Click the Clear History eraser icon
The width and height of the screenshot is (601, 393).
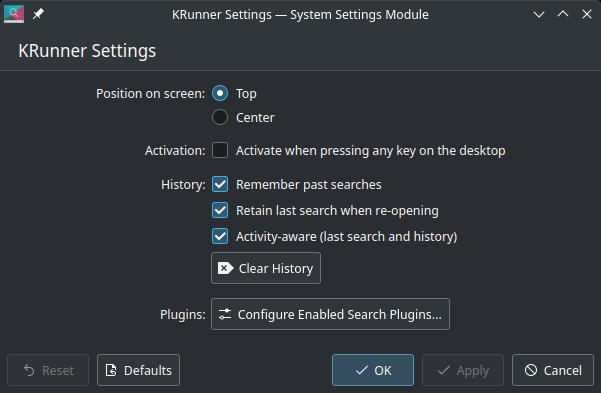point(225,268)
